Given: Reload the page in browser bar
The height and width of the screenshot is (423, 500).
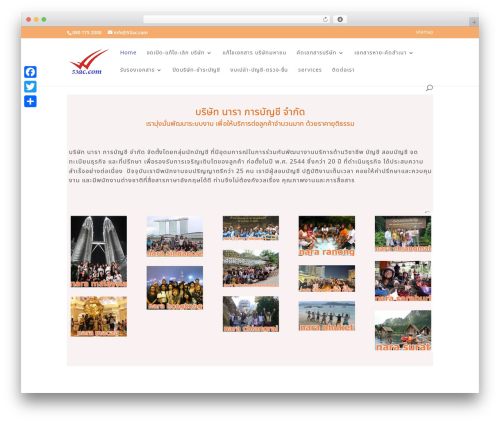Looking at the screenshot, I should [325, 19].
